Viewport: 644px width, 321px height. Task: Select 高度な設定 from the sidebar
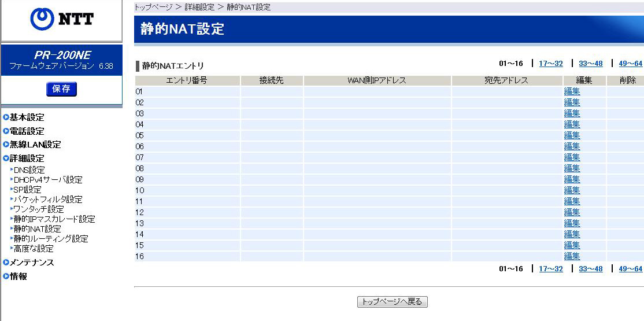[x=34, y=249]
